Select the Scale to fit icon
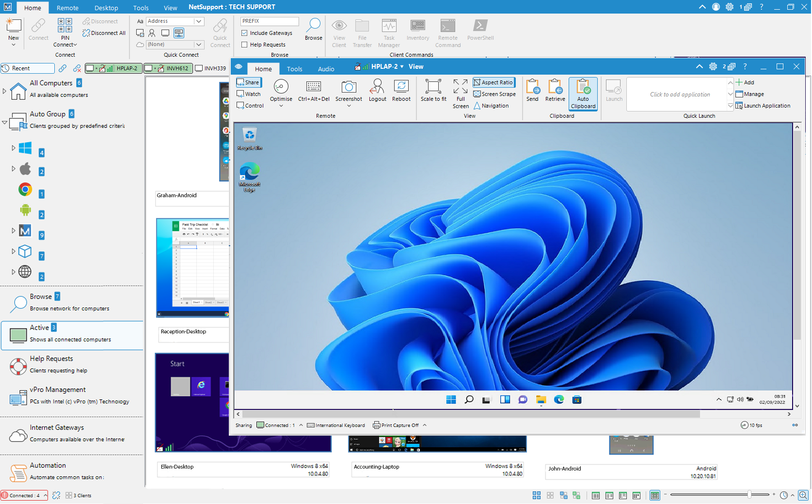 tap(433, 87)
